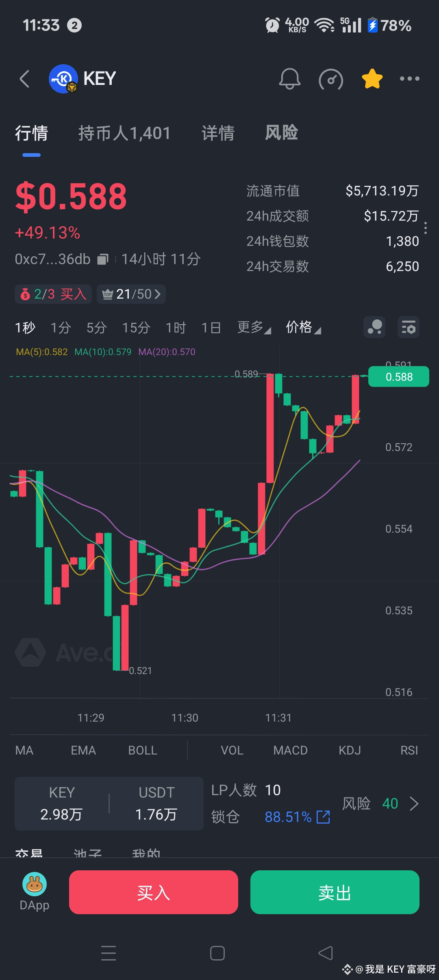The image size is (439, 980).
Task: Open locked liquidity external link icon
Action: point(324,817)
